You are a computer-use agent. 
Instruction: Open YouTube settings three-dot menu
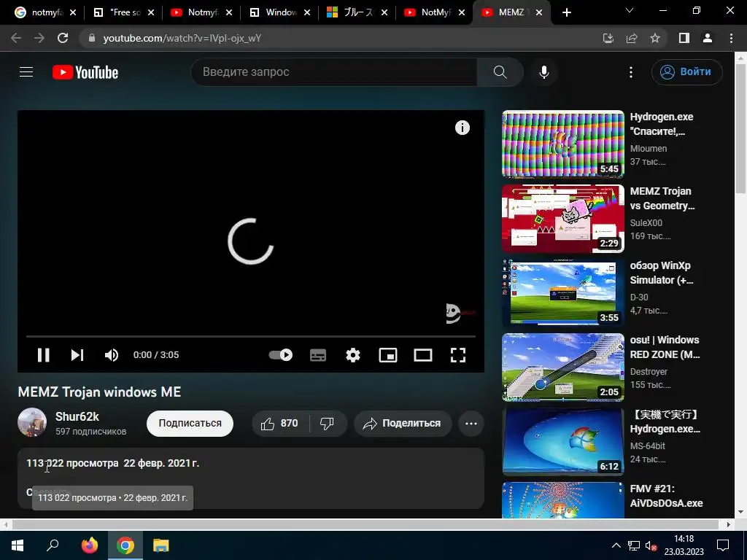pyautogui.click(x=631, y=72)
